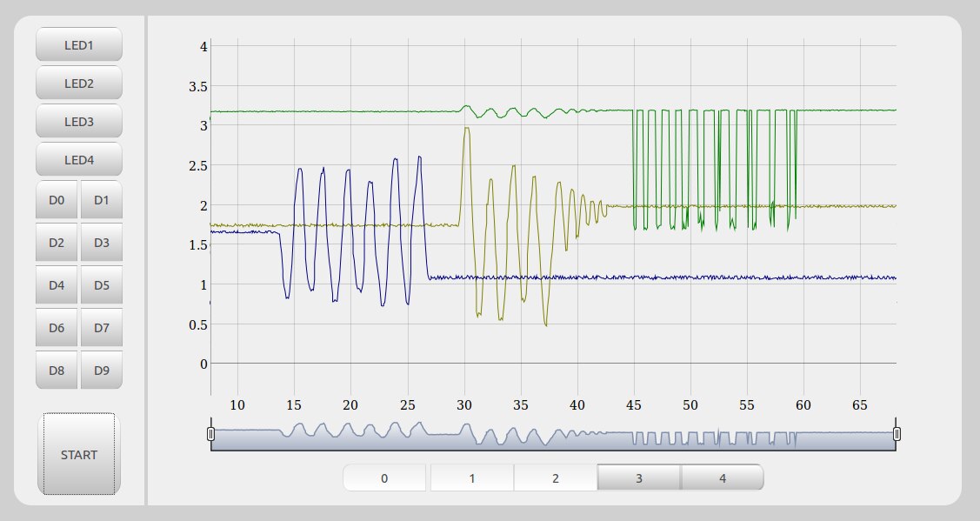
Task: Toggle digital pin D9
Action: (x=101, y=370)
